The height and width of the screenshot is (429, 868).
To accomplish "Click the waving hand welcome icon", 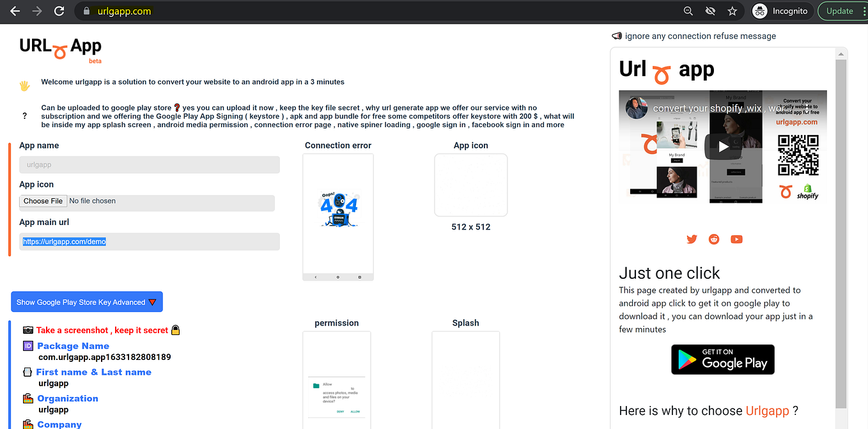I will [24, 85].
